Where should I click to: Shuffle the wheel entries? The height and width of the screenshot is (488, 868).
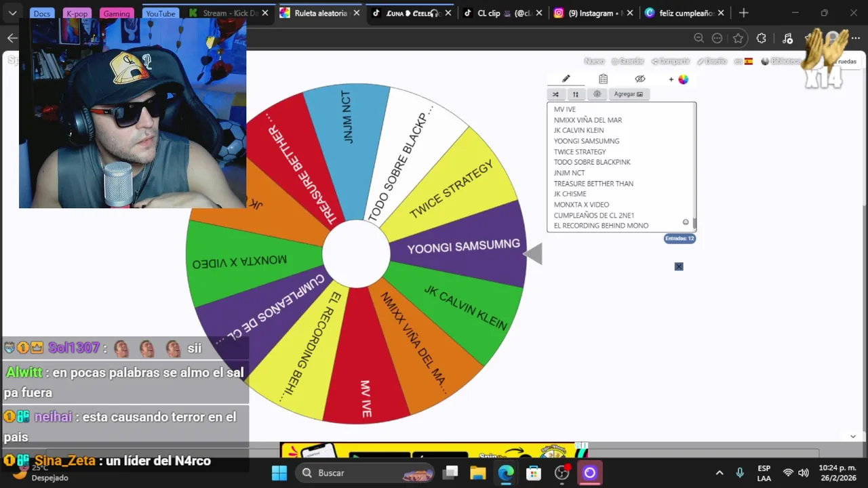pyautogui.click(x=556, y=94)
